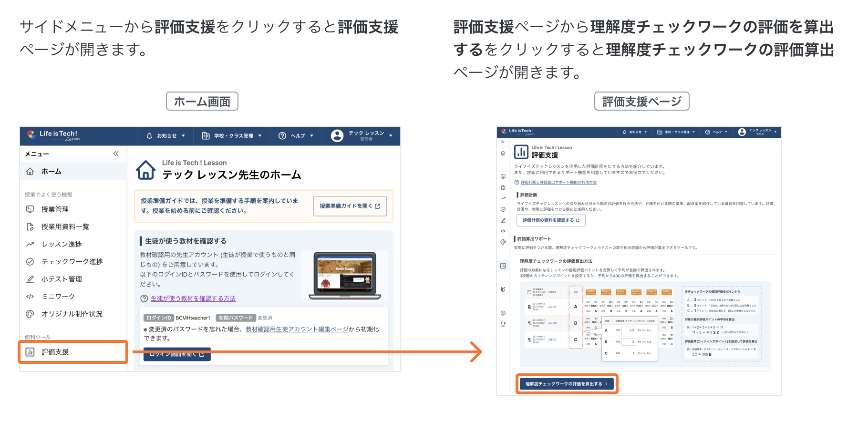Click the オリジナル制作状況 palette icon
868x432 pixels.
(30, 314)
